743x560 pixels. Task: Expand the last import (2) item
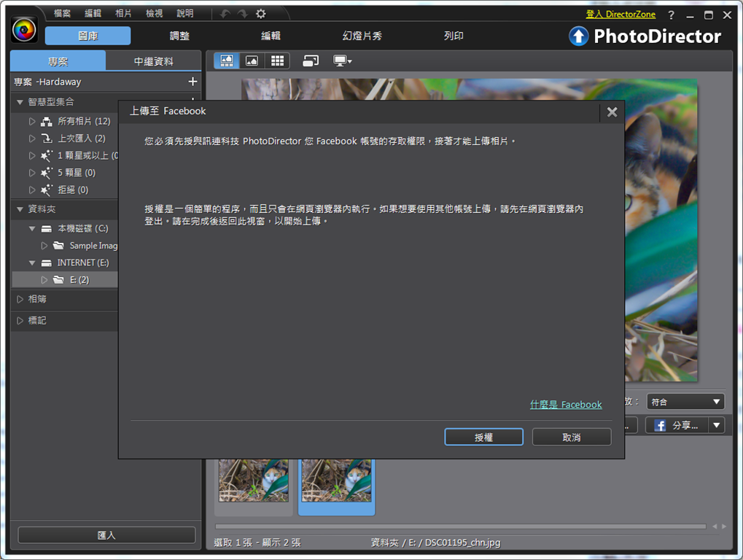click(x=32, y=139)
